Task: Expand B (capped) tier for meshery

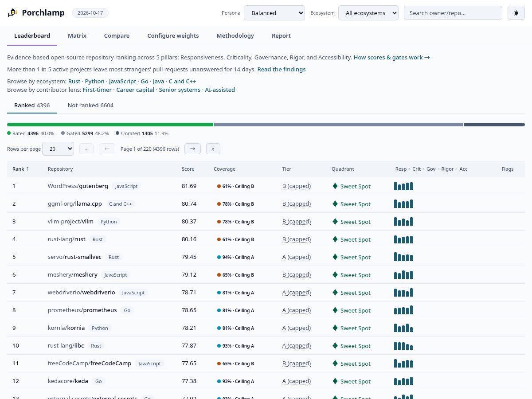Action: (x=297, y=275)
